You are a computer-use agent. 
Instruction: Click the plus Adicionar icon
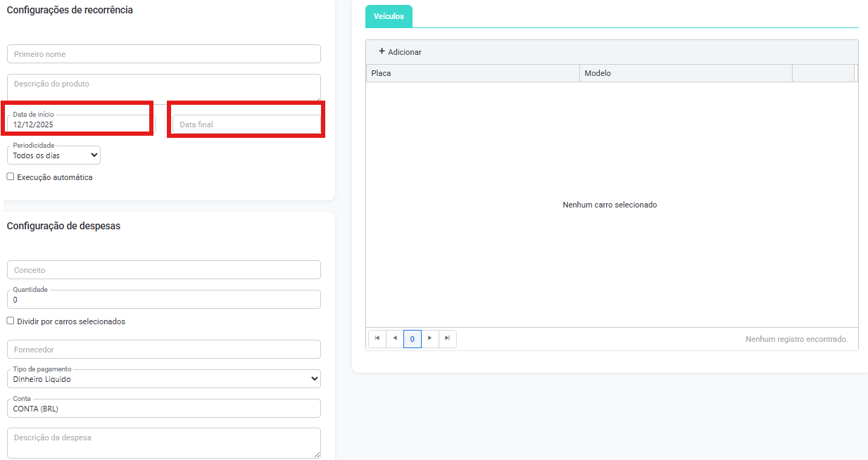tap(382, 51)
